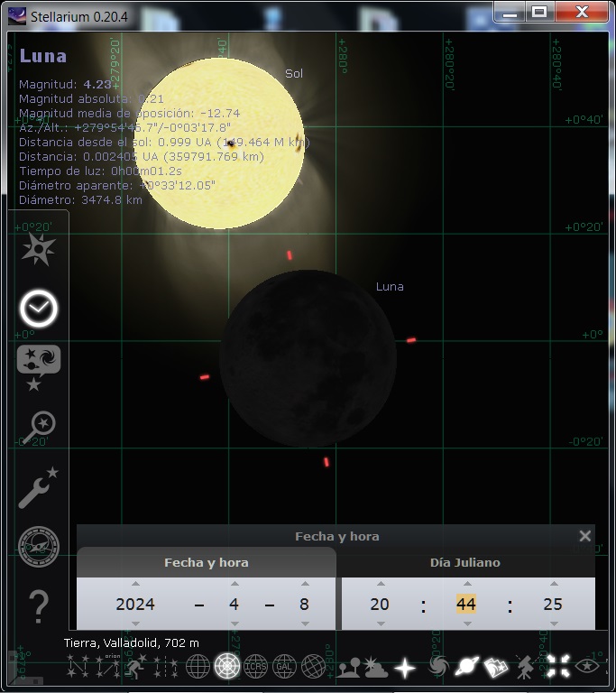Screen dimensions: 616x693
Task: Toggle cardinal points four-point star icon
Action: 405,667
